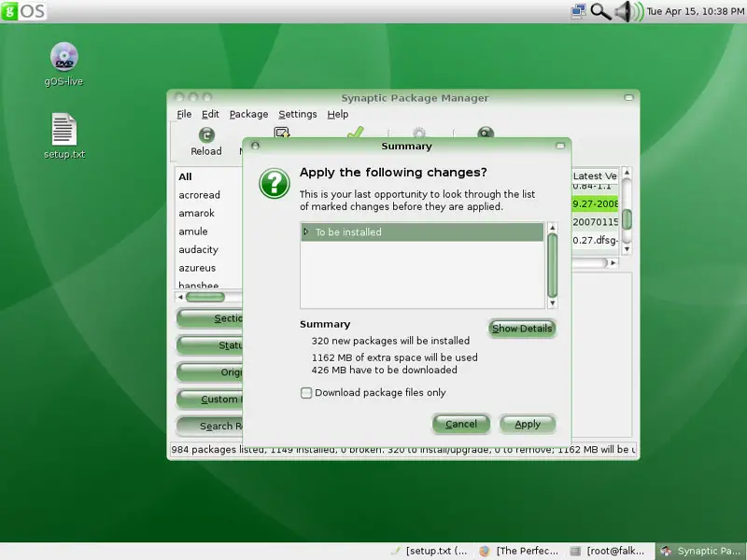The width and height of the screenshot is (747, 560).
Task: Click the 1162 MB of extra space text
Action: tap(394, 357)
